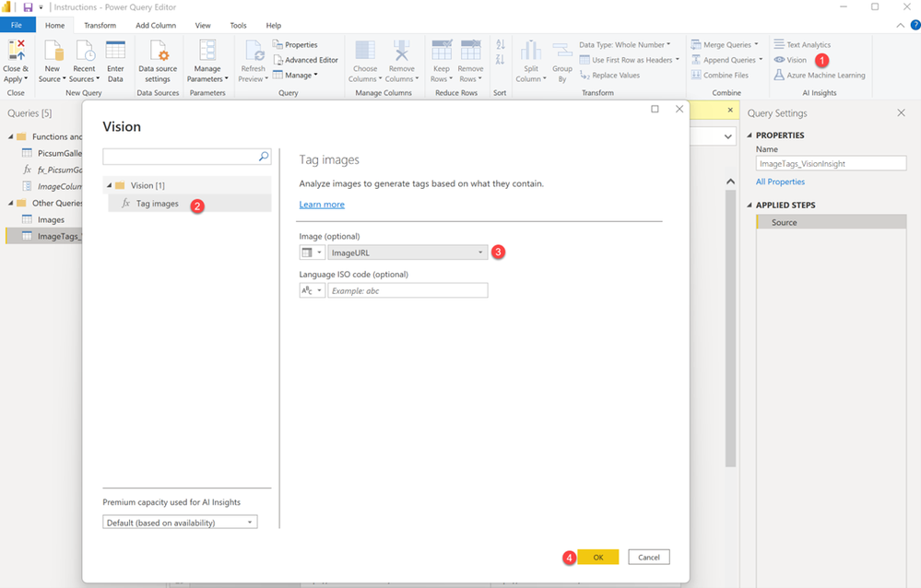Open the Vision AI insight
This screenshot has height=588, width=921.
coord(791,60)
